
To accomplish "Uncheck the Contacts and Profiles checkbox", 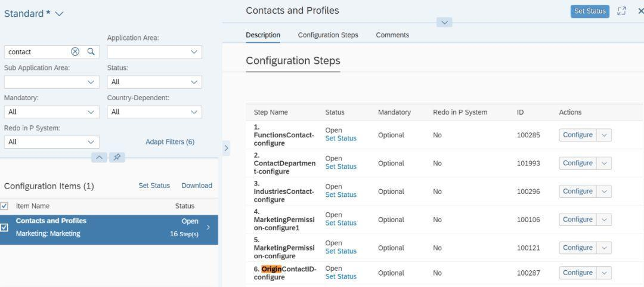I will click(5, 227).
